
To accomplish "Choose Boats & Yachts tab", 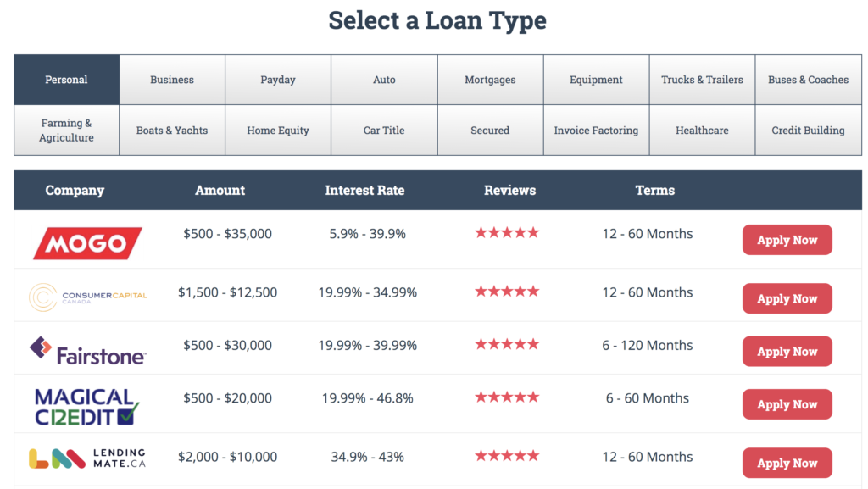I will coord(172,131).
